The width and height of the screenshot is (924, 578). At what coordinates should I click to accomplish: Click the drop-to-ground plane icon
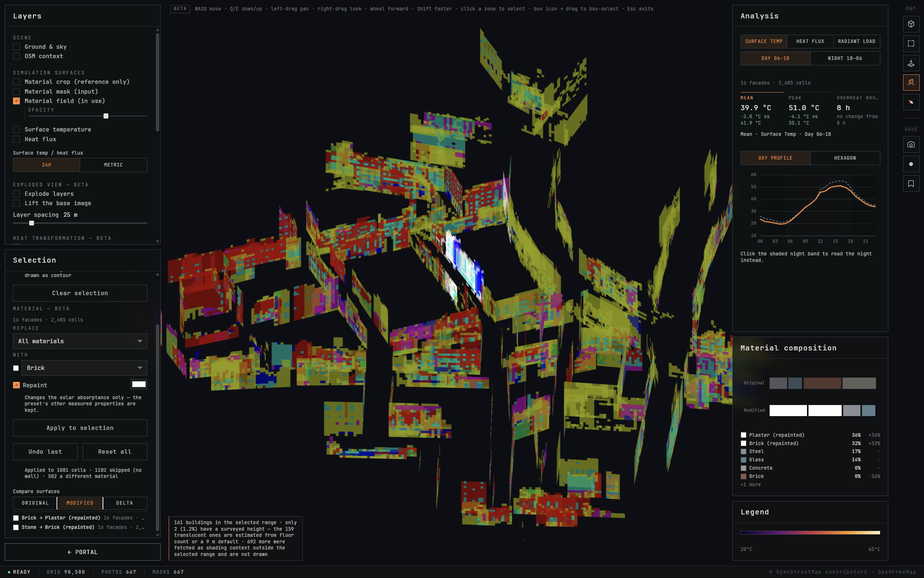coord(911,63)
